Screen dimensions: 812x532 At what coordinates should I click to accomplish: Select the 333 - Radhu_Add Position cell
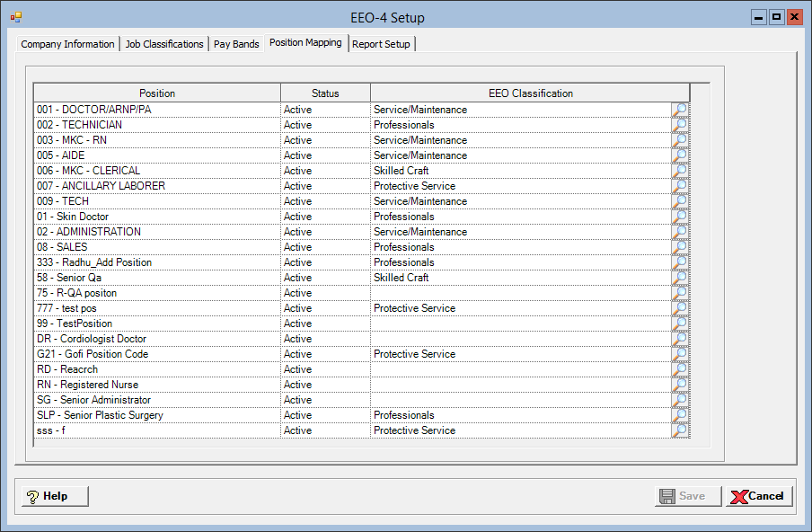pyautogui.click(x=157, y=262)
